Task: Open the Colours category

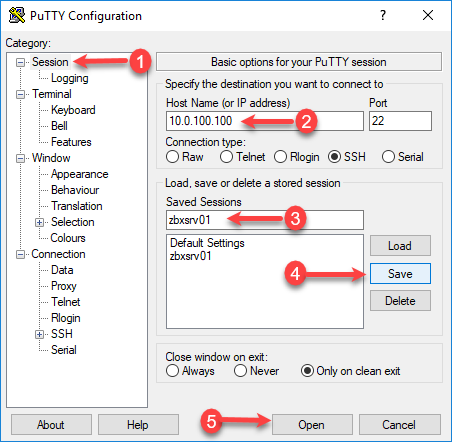Action: point(68,238)
